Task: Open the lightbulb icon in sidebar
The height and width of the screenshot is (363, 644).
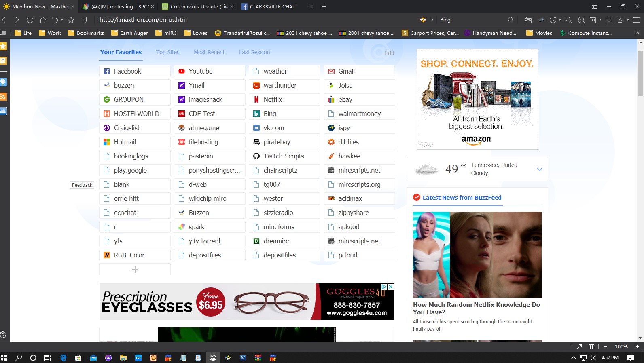Action: 3,82
